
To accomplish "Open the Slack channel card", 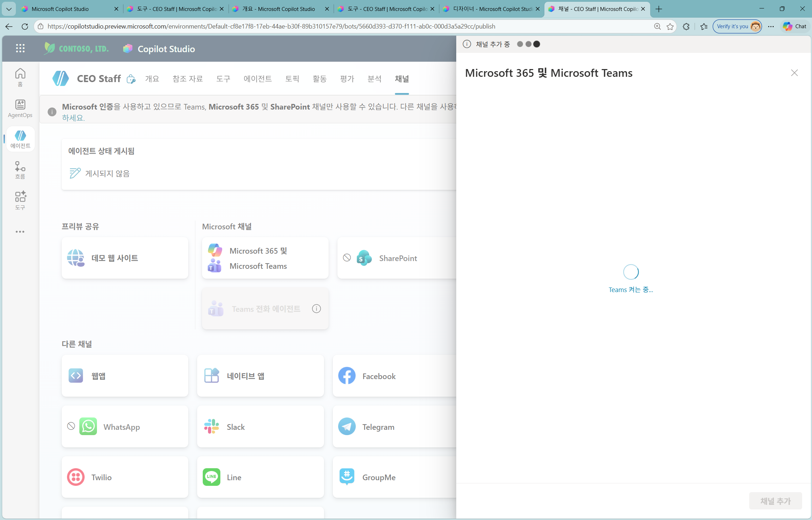I will 261,427.
